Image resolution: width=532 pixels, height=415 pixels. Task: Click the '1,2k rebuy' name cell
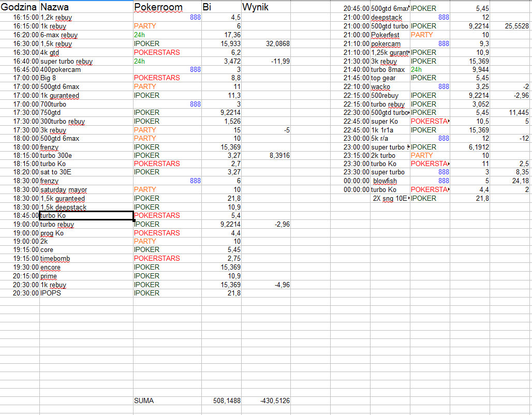point(86,17)
